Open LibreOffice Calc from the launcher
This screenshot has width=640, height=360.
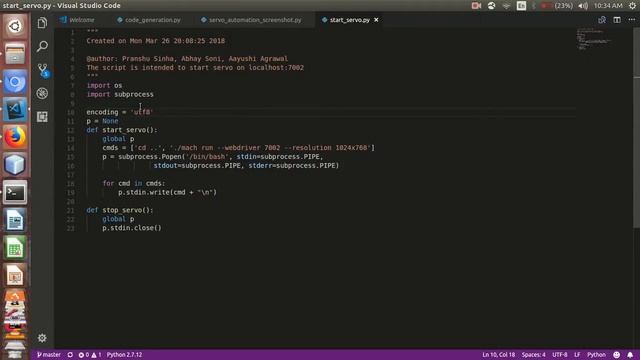15,248
